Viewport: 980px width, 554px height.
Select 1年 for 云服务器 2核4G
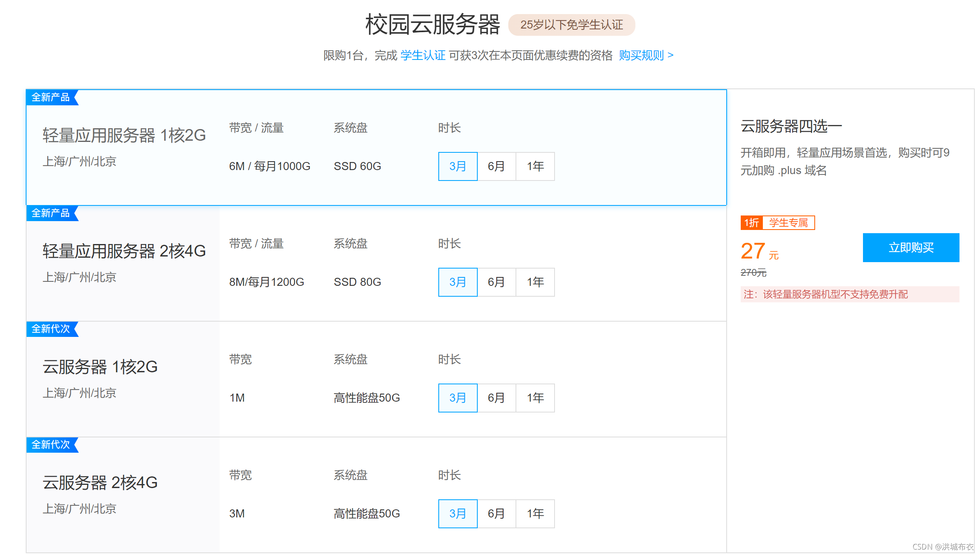[535, 514]
